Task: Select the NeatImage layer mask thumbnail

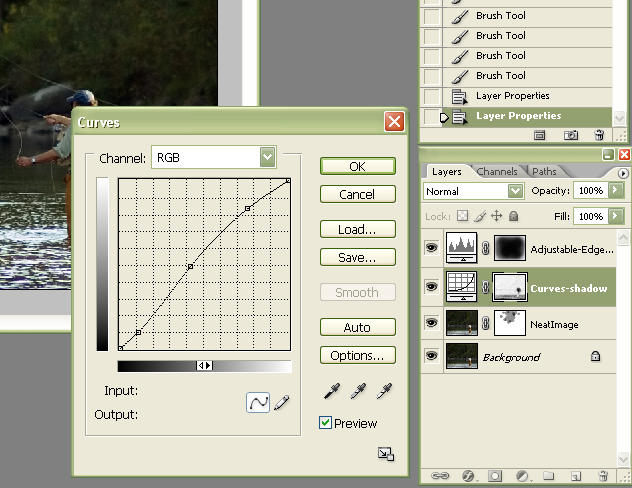Action: click(510, 323)
